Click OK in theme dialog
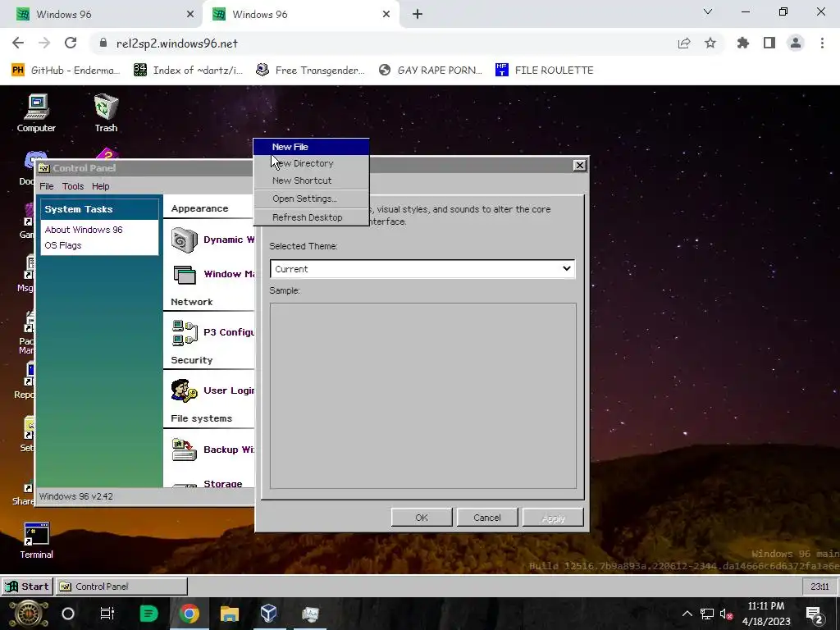This screenshot has width=840, height=630. (x=422, y=518)
